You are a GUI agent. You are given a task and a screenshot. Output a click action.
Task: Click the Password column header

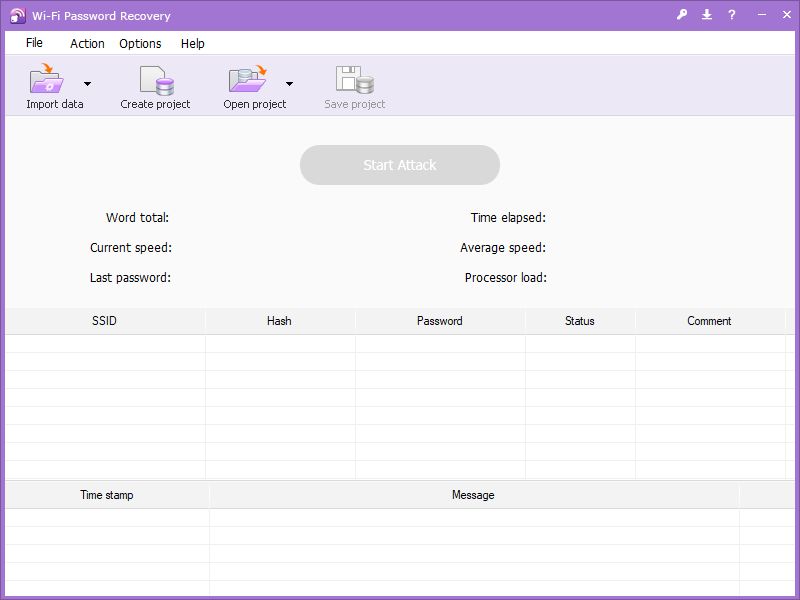440,321
